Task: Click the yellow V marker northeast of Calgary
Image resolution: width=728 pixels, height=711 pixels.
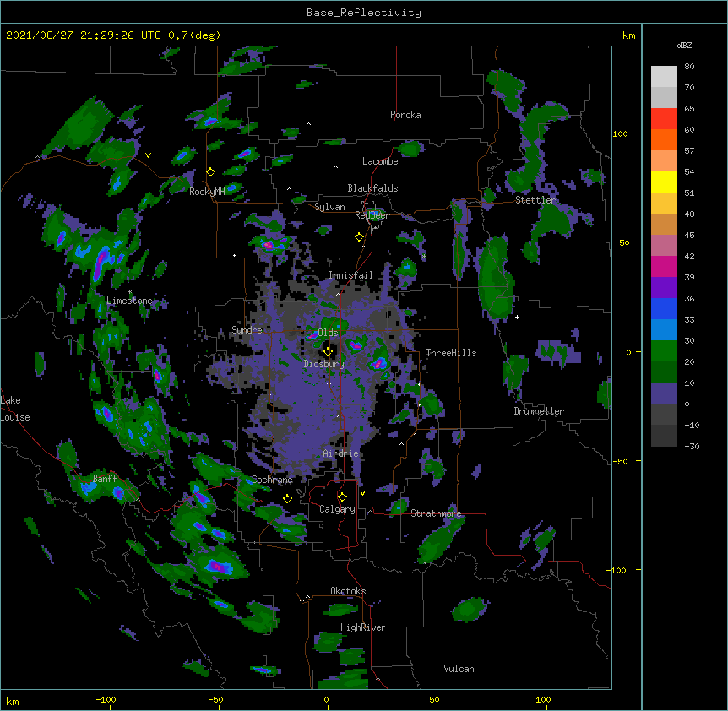Action: pos(362,493)
